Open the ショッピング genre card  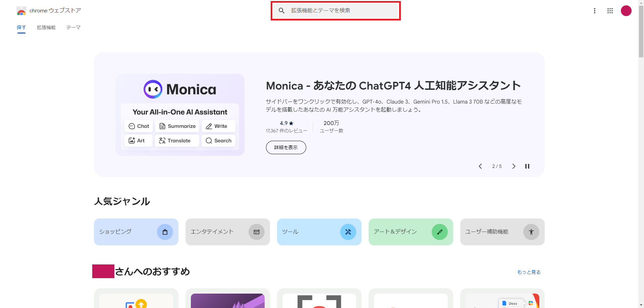(x=136, y=232)
